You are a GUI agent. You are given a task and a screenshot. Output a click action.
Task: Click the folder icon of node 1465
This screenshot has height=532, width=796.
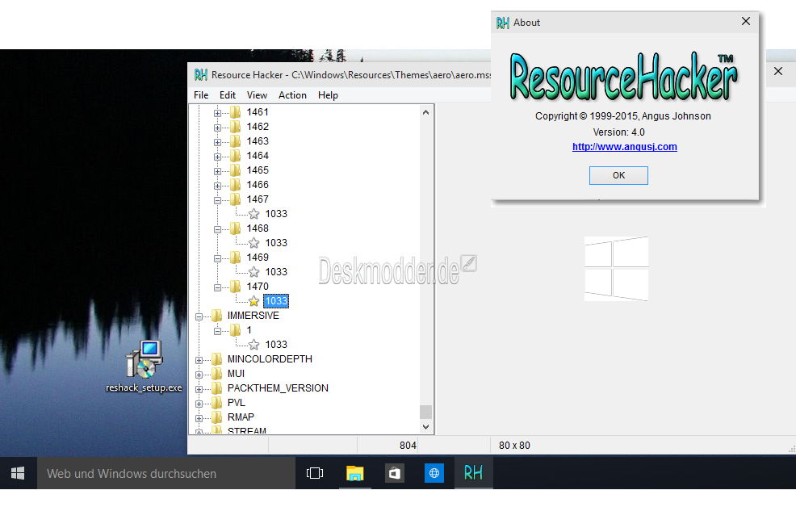(235, 170)
